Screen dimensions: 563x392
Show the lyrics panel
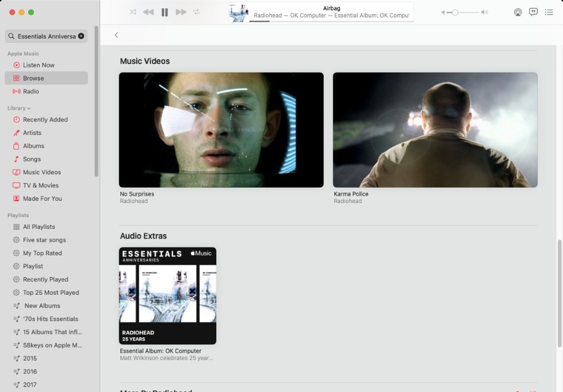[533, 12]
